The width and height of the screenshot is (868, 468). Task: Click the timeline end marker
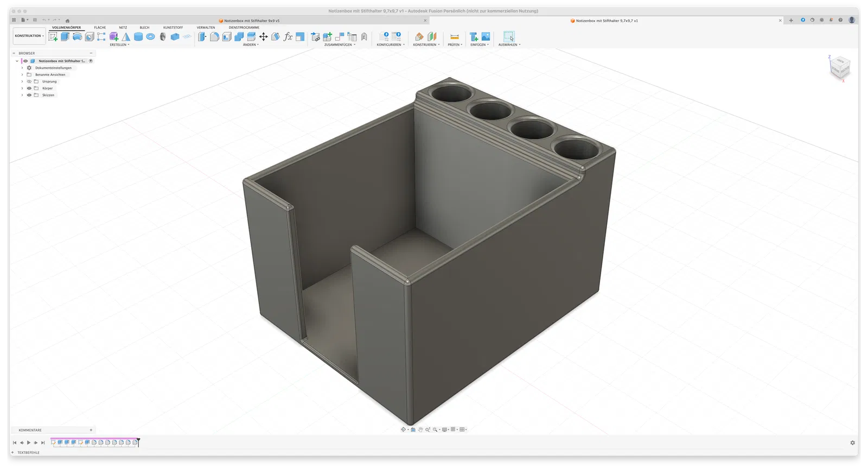click(x=138, y=442)
